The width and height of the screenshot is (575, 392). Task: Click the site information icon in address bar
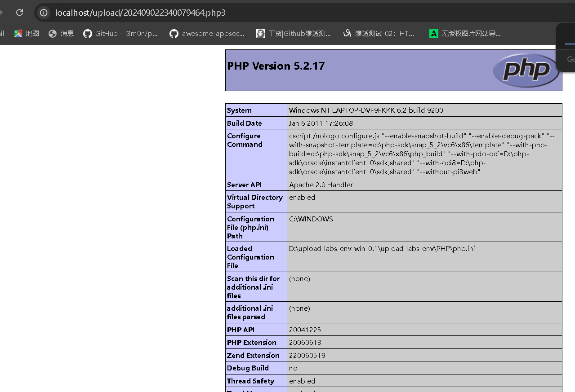click(x=44, y=13)
